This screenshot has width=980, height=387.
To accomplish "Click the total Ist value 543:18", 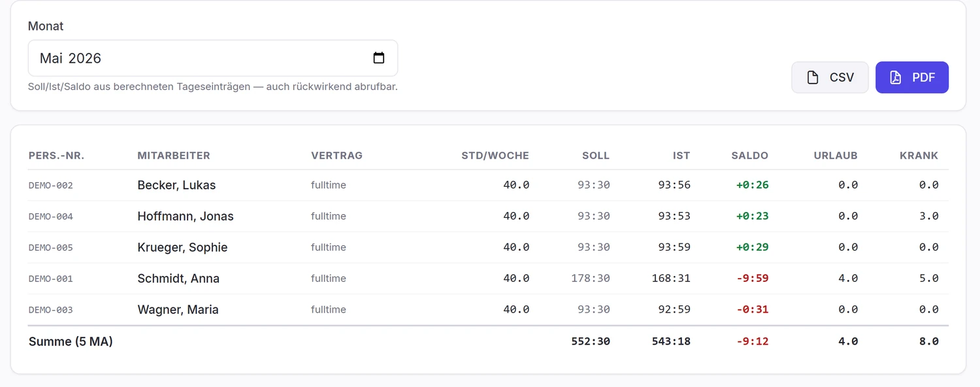I will [671, 341].
